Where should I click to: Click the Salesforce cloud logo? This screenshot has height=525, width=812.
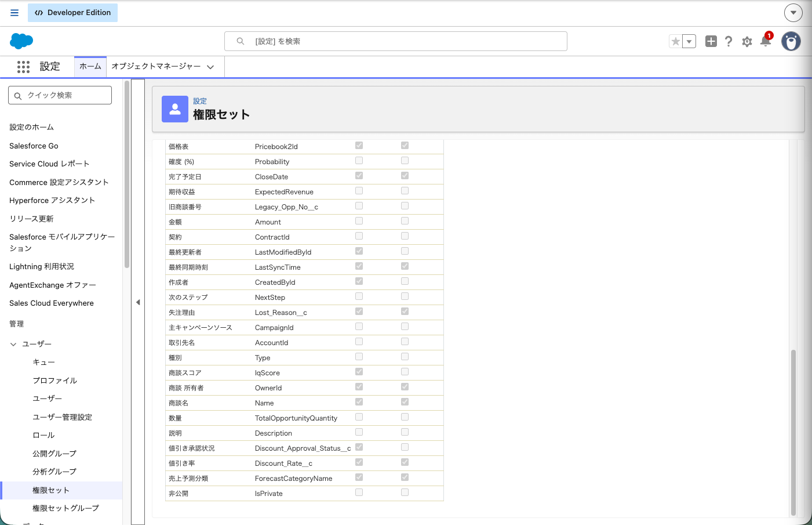click(x=21, y=41)
